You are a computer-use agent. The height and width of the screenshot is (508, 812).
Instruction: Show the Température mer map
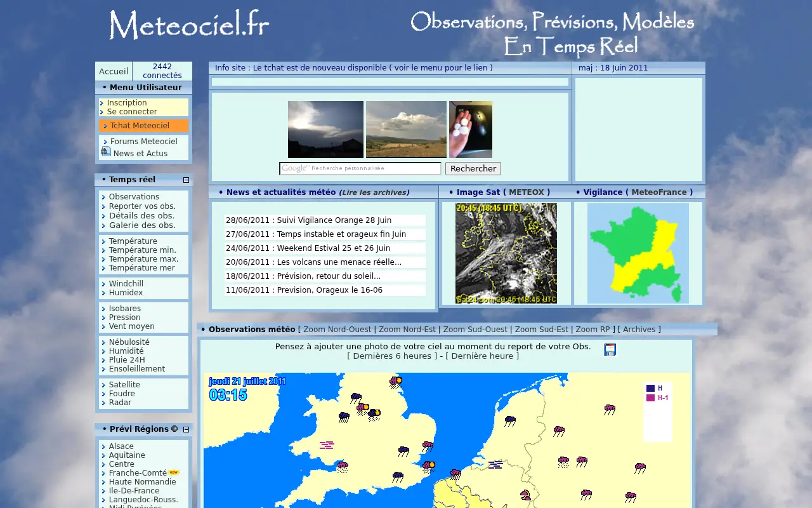click(x=141, y=268)
